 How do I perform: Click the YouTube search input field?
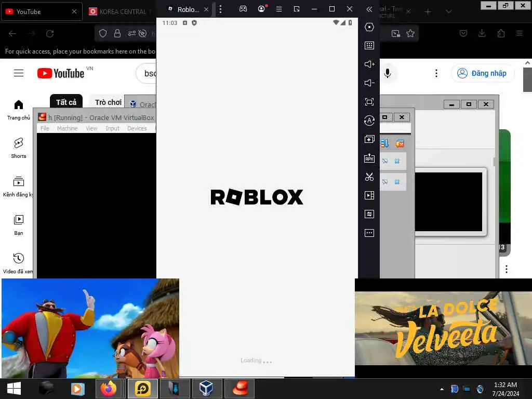click(x=147, y=73)
